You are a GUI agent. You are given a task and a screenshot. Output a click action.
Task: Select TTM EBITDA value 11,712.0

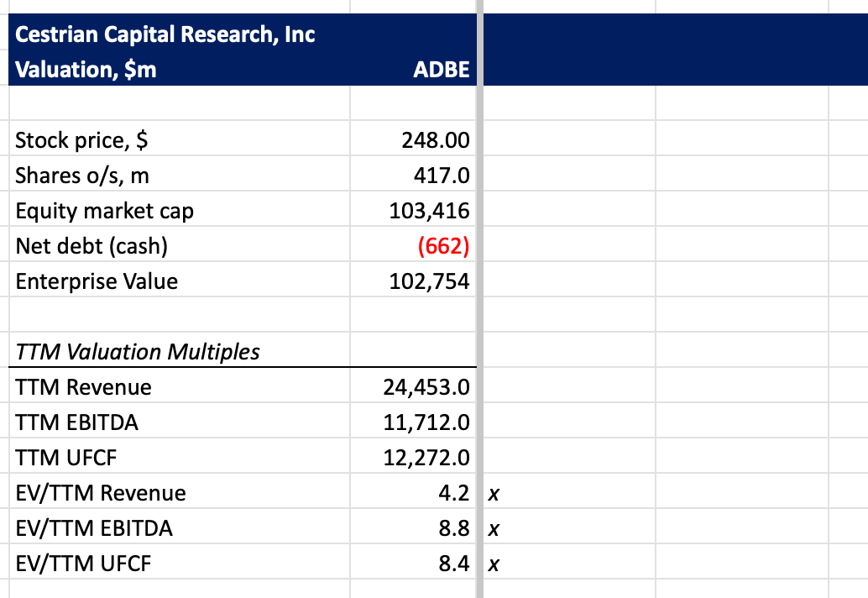coord(426,422)
